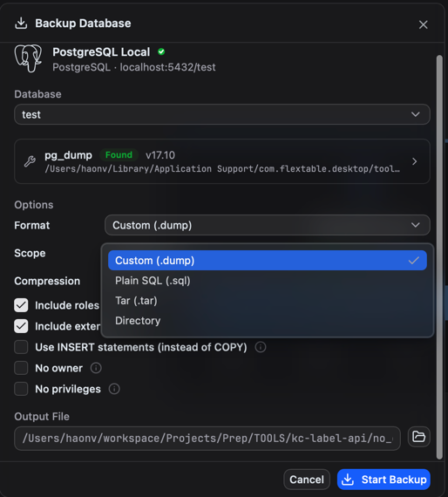The image size is (448, 497).
Task: Click the Found status badge
Action: coord(119,154)
